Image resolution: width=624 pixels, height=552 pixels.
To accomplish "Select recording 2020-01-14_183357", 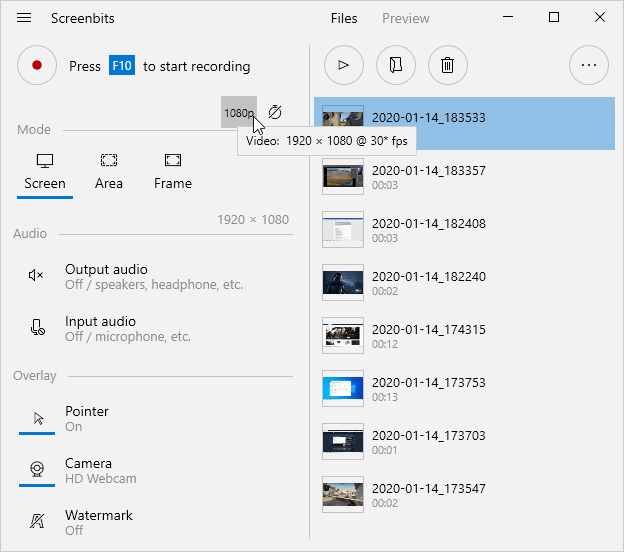I will 464,176.
